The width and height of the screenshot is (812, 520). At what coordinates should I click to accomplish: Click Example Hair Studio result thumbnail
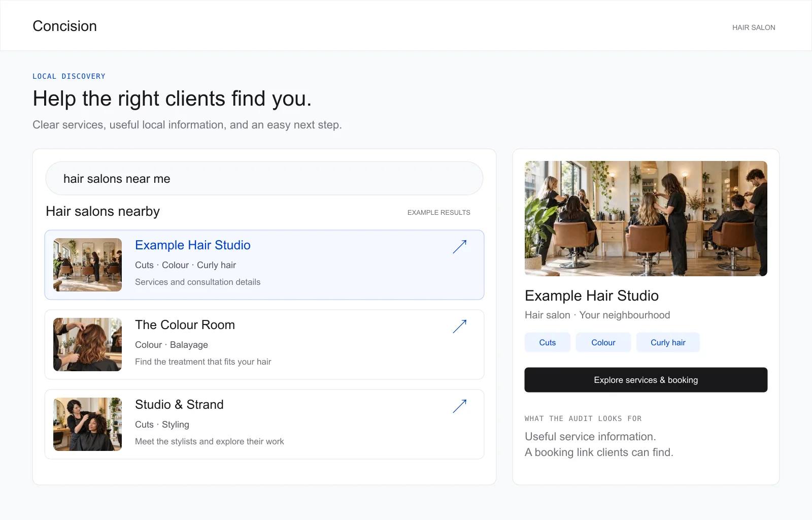tap(87, 265)
